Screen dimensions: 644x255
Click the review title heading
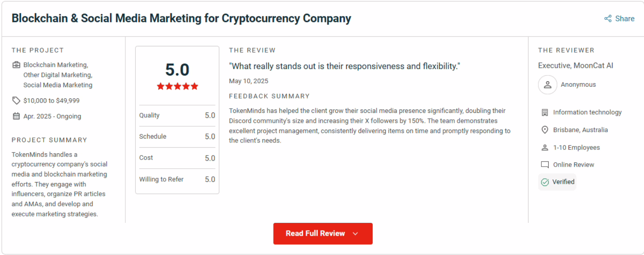[181, 18]
